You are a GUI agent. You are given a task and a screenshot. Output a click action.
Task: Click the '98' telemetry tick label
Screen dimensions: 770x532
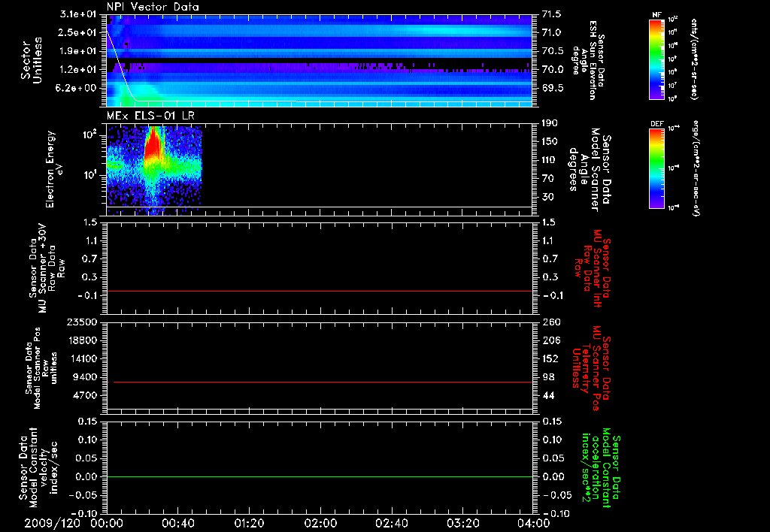tap(548, 377)
